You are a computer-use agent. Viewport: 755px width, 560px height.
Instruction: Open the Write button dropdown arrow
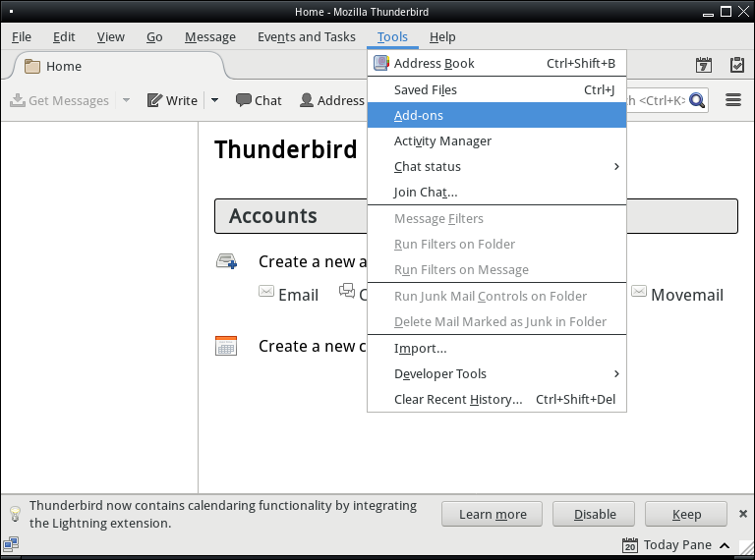[x=214, y=100]
